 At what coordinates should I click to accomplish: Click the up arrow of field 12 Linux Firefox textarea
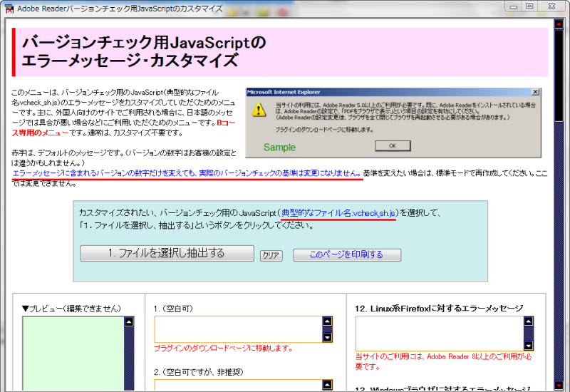(528, 321)
